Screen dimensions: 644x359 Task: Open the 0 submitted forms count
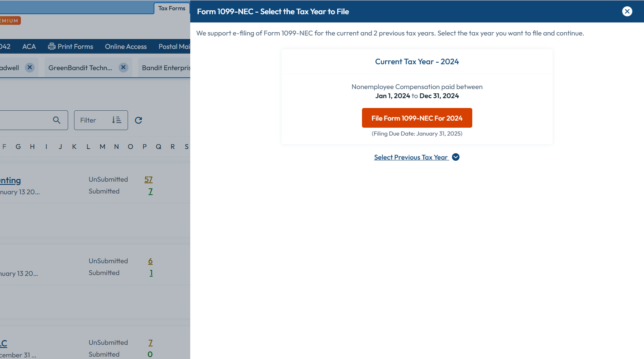coord(150,354)
